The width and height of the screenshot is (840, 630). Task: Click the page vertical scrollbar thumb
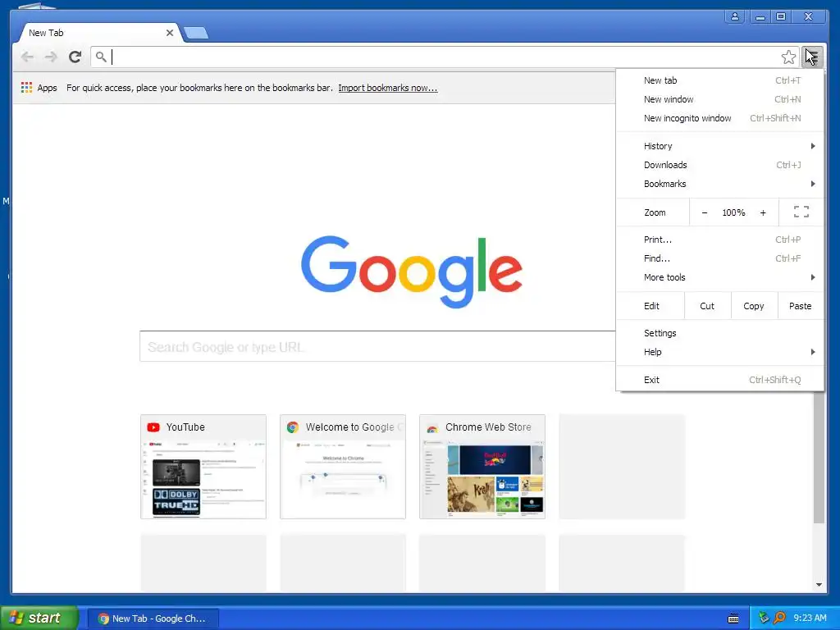pos(819,458)
